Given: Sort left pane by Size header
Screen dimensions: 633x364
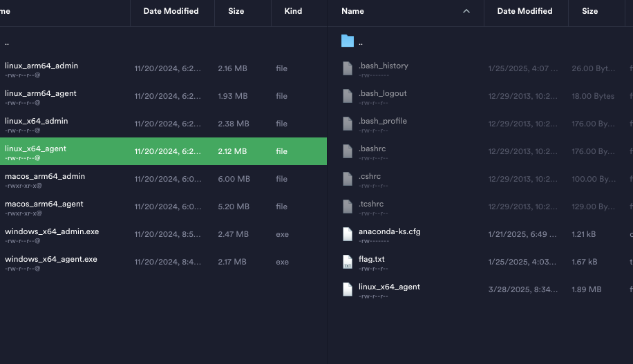Looking at the screenshot, I should pos(236,11).
